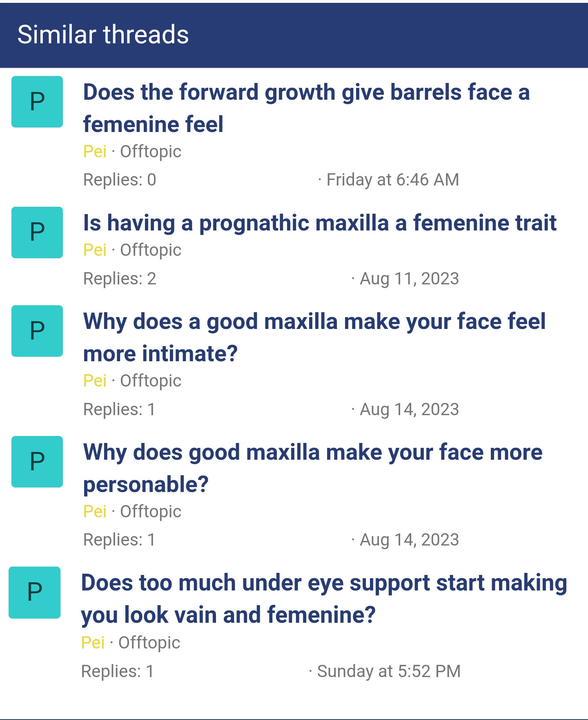This screenshot has height=720, width=588.
Task: Open thread 'Why does good maxilla... more personable?'
Action: [x=313, y=468]
